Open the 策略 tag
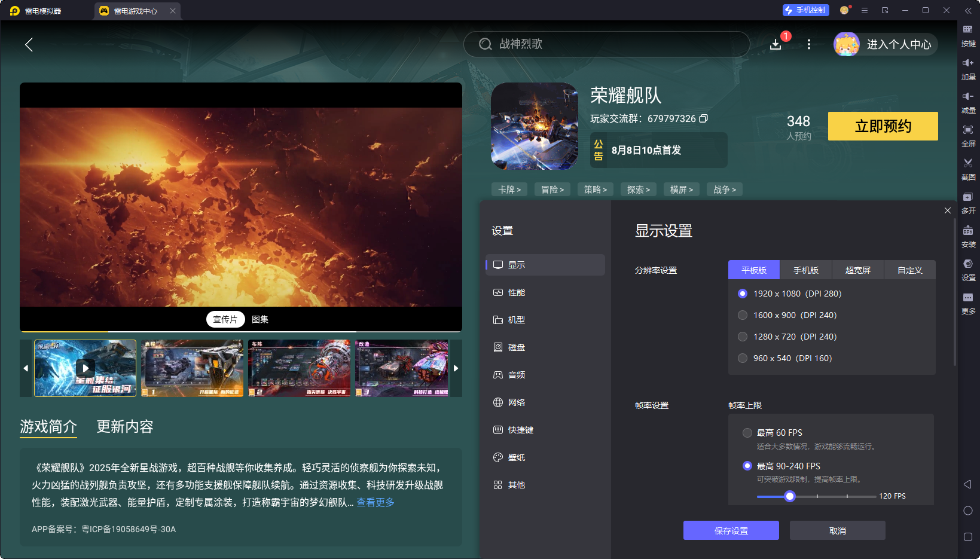Viewport: 980px width, 559px height. click(x=596, y=190)
